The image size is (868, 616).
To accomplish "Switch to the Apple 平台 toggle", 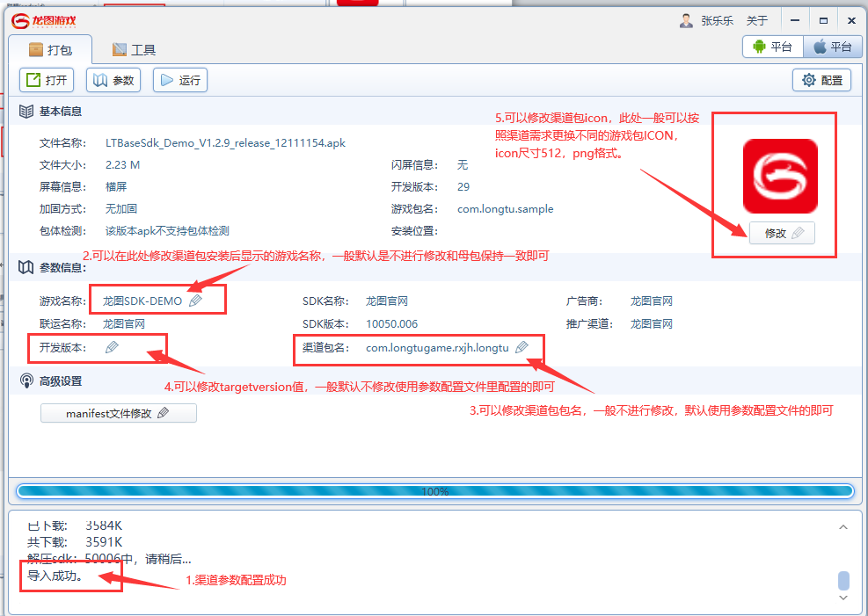I will (x=832, y=47).
